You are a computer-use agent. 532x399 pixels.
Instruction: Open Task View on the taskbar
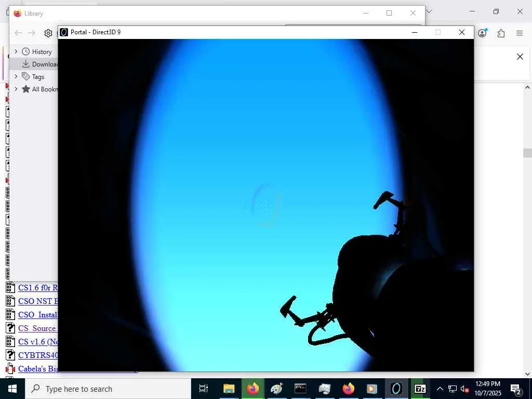click(204, 389)
